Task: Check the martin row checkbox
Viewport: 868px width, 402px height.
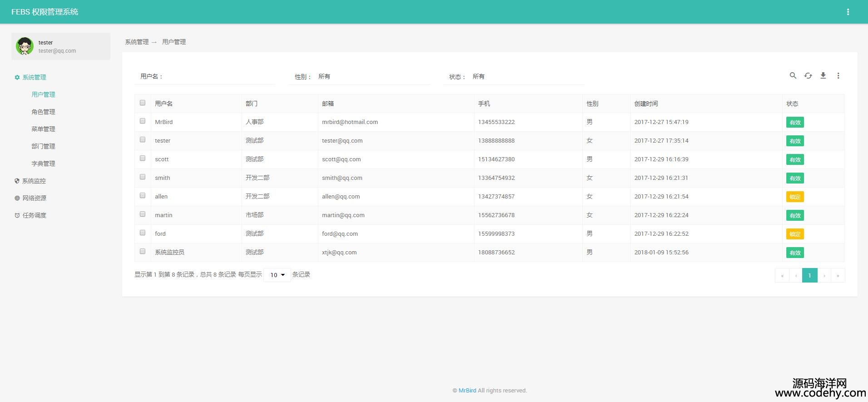Action: 143,214
